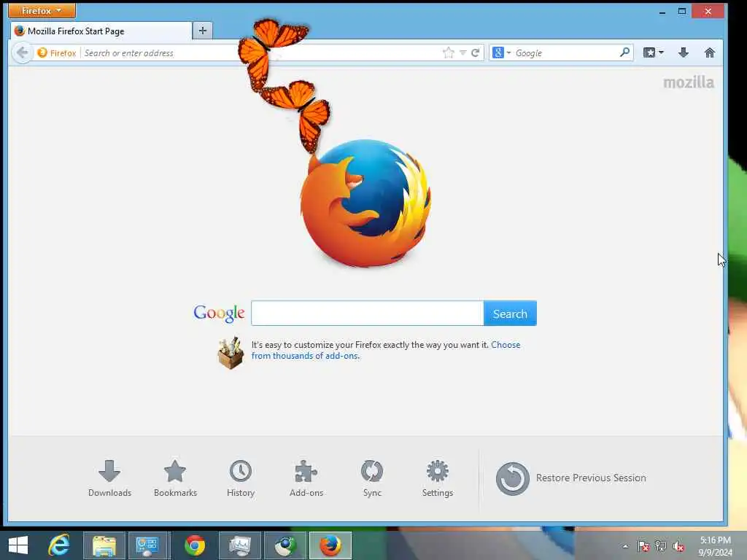Image resolution: width=747 pixels, height=560 pixels.
Task: Select the Mozilla Firefox Start Page tab
Action: point(101,31)
